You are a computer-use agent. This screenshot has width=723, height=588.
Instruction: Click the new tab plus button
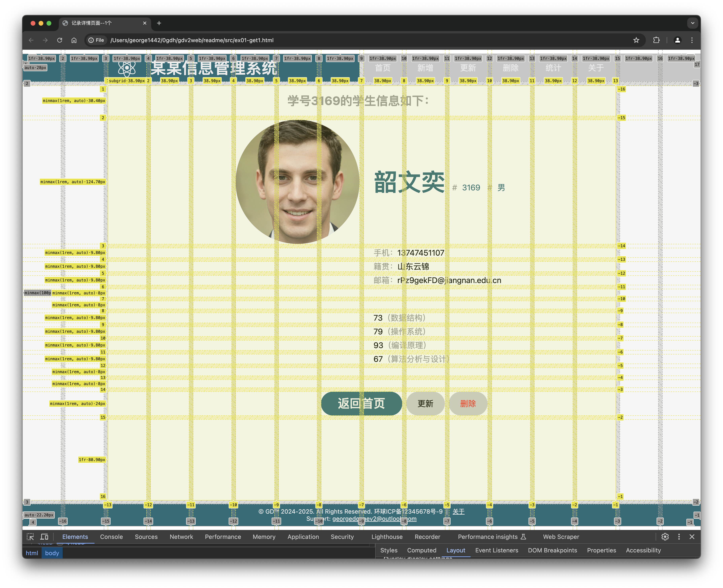tap(159, 23)
